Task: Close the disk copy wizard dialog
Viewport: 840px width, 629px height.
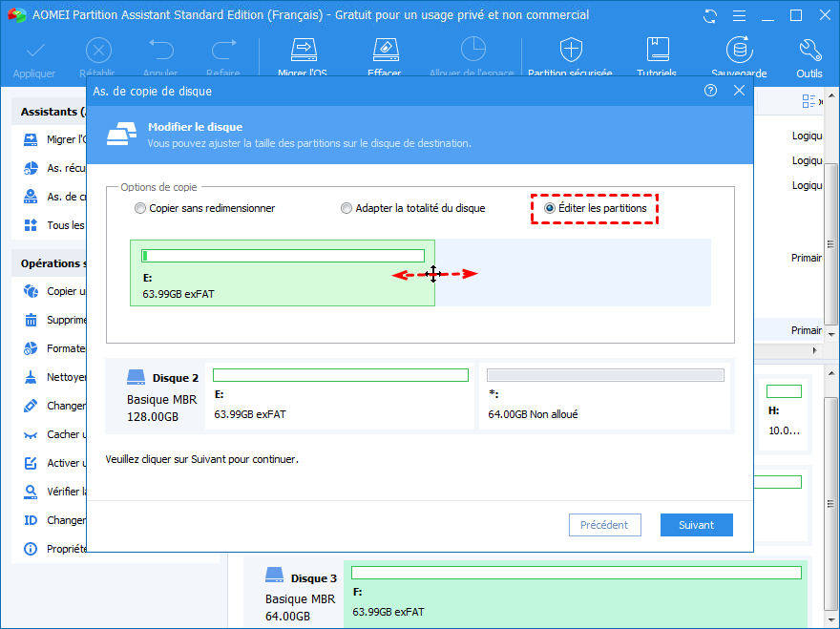Action: [x=739, y=91]
